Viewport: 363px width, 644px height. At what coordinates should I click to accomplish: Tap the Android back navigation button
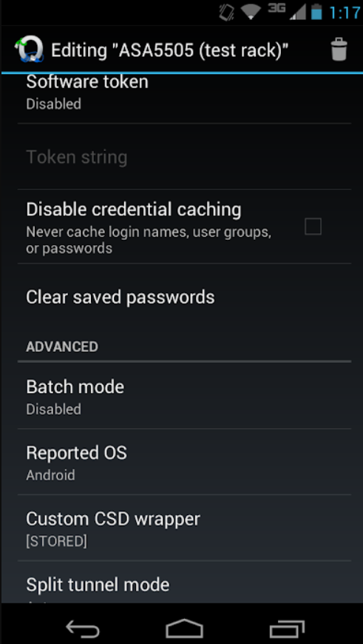click(x=83, y=628)
